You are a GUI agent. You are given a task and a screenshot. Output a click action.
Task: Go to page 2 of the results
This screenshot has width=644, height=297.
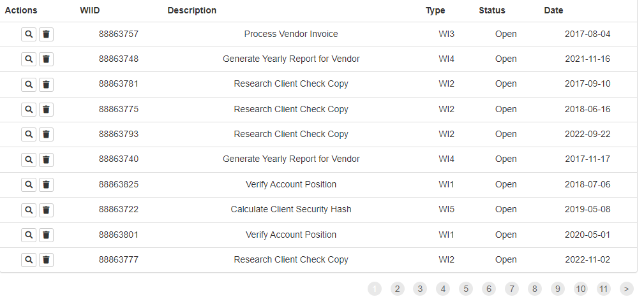point(397,289)
